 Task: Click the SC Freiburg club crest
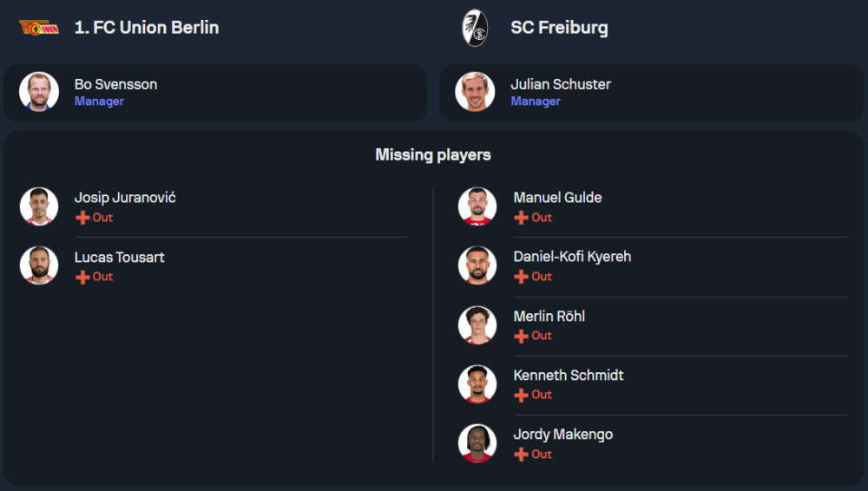[x=475, y=28]
